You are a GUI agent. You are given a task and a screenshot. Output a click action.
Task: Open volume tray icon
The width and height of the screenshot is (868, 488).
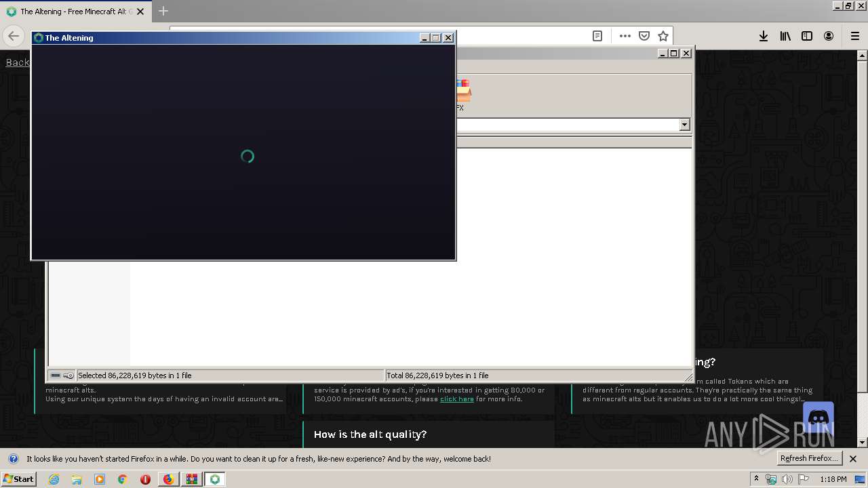click(787, 479)
